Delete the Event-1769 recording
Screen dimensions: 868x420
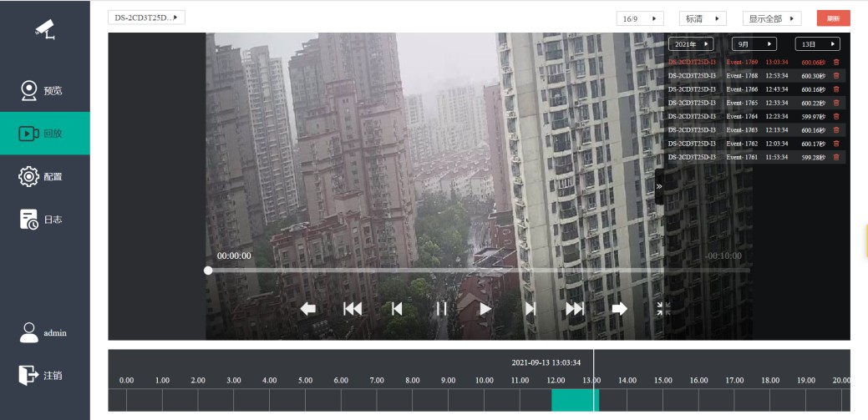click(x=836, y=62)
